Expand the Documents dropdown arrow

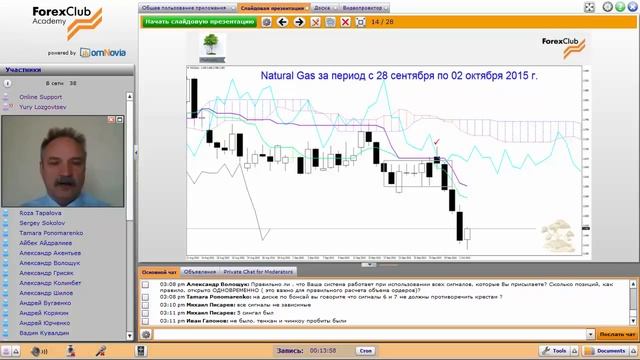click(633, 351)
